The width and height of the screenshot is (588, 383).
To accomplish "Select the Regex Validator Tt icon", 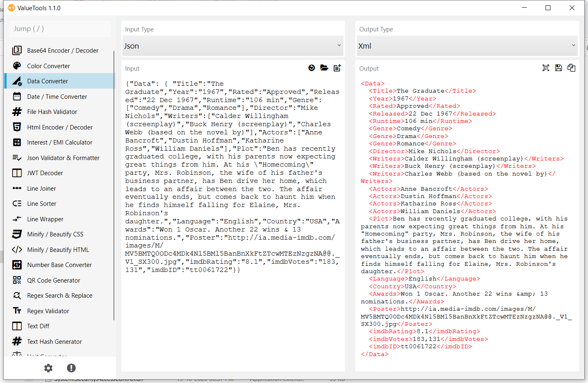I will click(x=17, y=311).
